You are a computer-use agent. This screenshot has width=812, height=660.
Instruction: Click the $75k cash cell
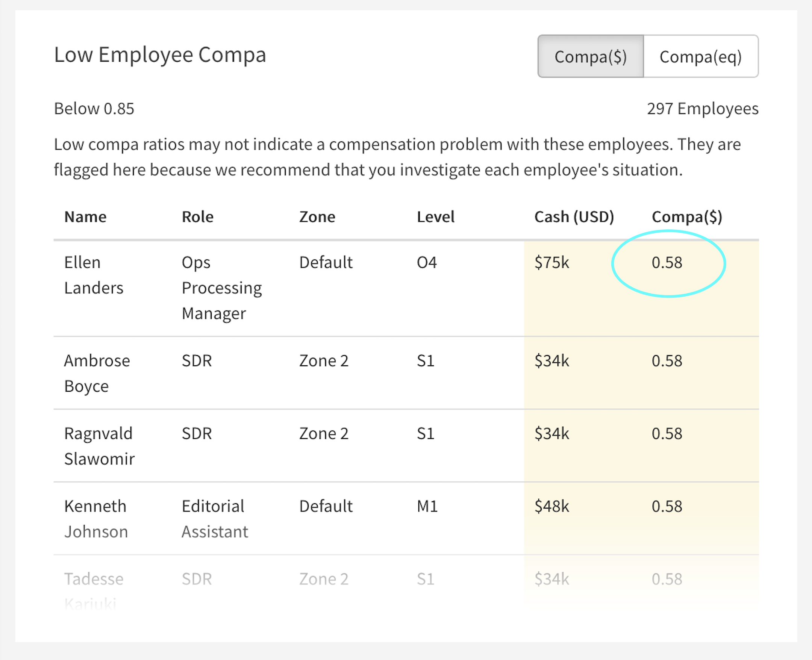click(552, 263)
